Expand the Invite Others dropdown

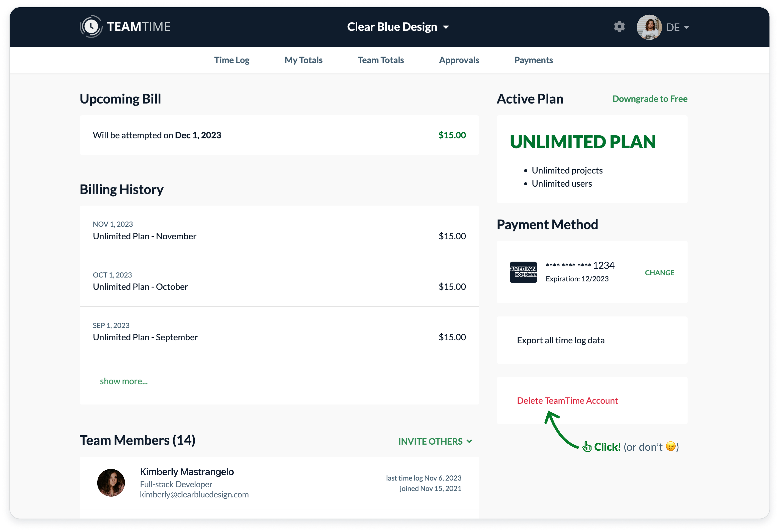pos(435,441)
